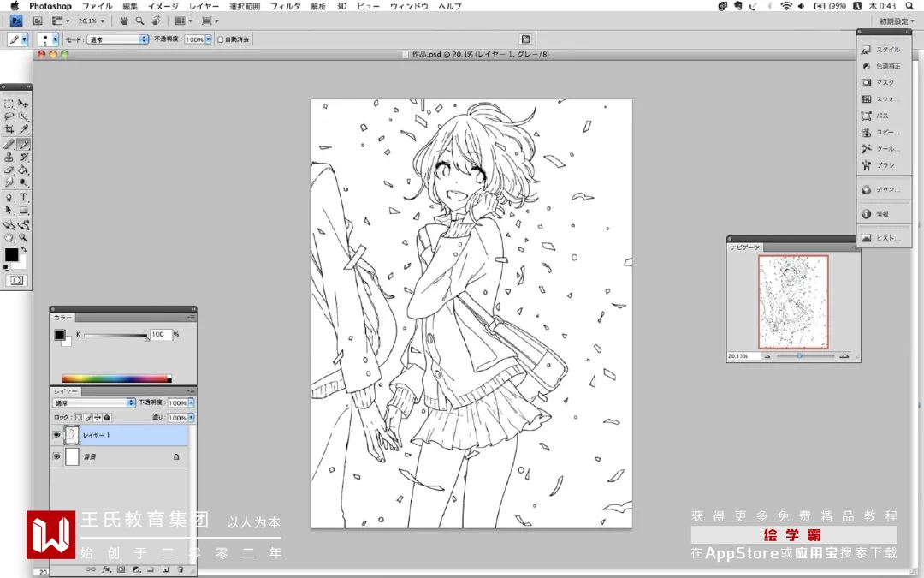Select the Pencil tool in toolbox
The height and width of the screenshot is (578, 924).
click(23, 145)
